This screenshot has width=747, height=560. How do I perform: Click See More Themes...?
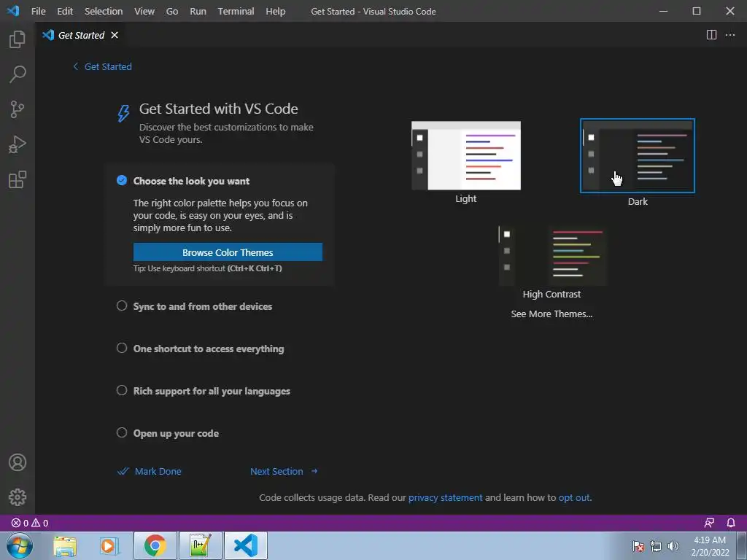551,314
